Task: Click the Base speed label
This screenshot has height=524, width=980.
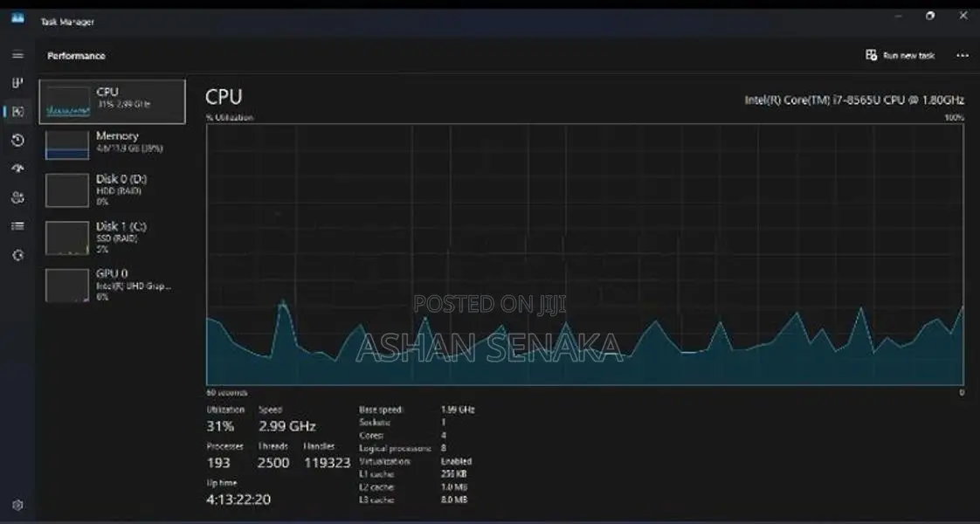Action: coord(381,410)
